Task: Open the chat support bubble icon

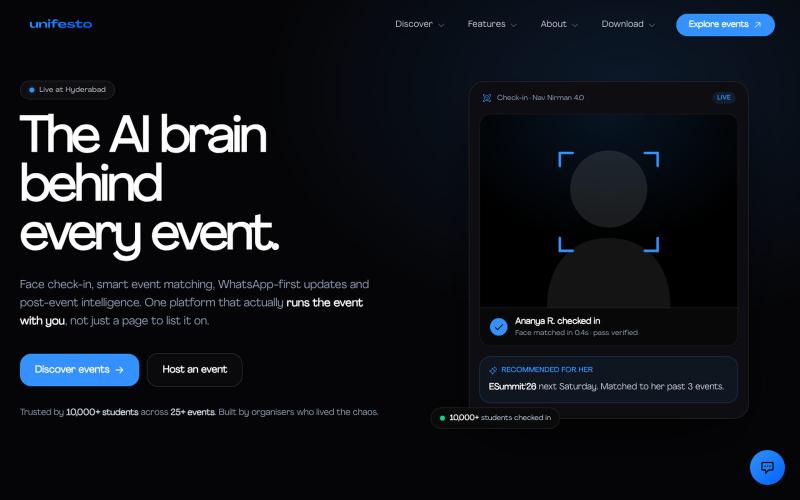Action: (767, 467)
